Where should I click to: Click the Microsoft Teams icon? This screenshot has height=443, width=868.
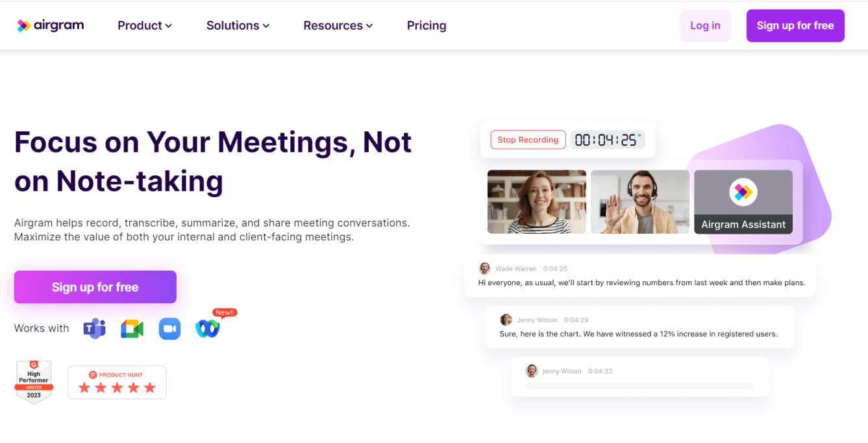[95, 329]
